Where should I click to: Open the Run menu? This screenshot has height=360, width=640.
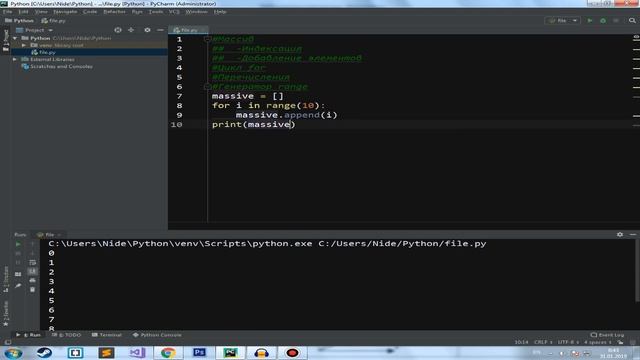tap(137, 12)
